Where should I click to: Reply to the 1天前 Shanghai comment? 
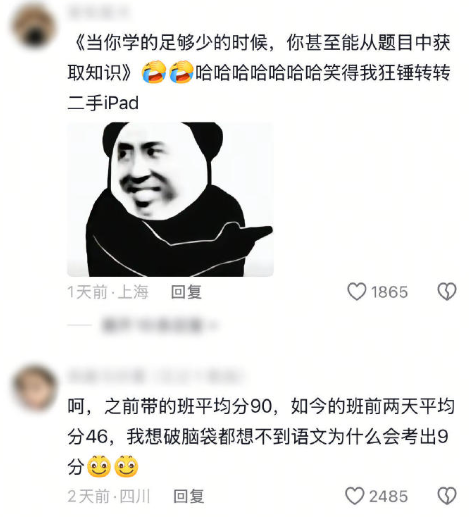pyautogui.click(x=186, y=292)
